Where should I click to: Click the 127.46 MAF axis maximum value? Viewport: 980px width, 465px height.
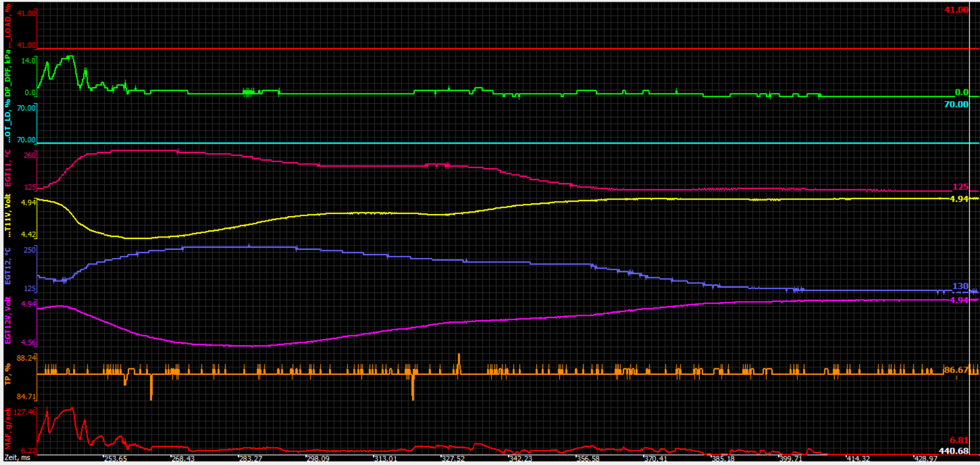(25, 412)
